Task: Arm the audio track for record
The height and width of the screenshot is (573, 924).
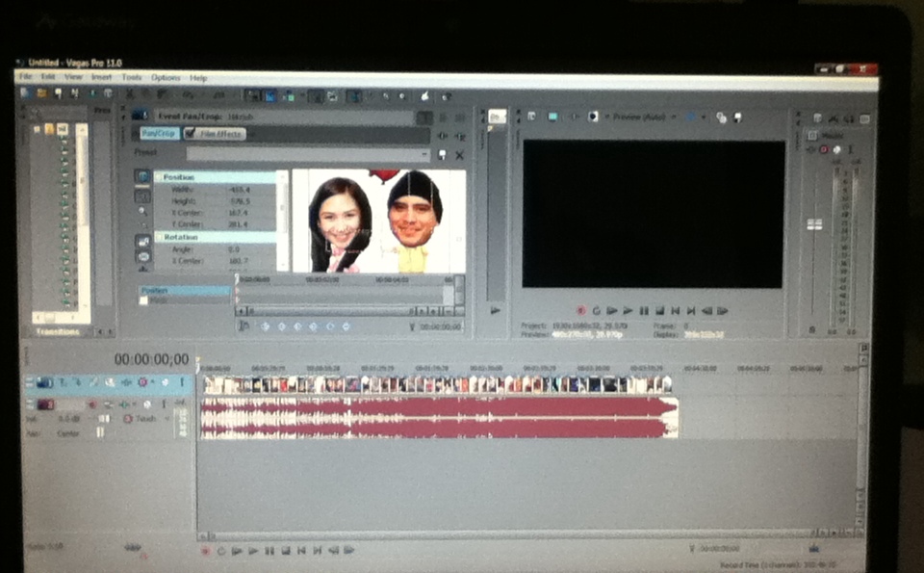Action: [x=92, y=404]
